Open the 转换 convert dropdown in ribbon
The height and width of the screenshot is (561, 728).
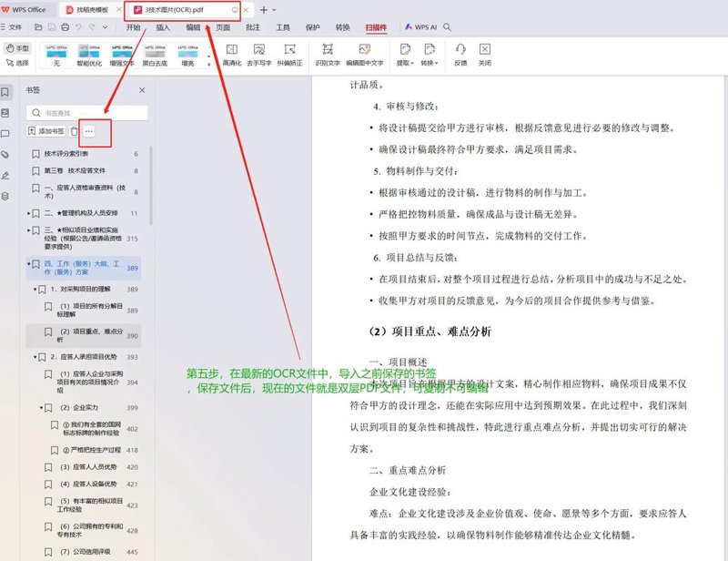[430, 55]
